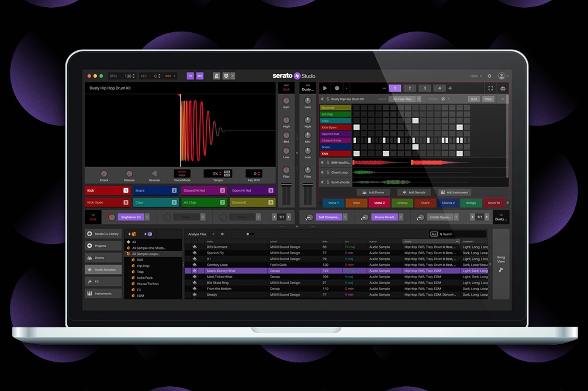
Task: Select the Intro scene
Action: 357,203
